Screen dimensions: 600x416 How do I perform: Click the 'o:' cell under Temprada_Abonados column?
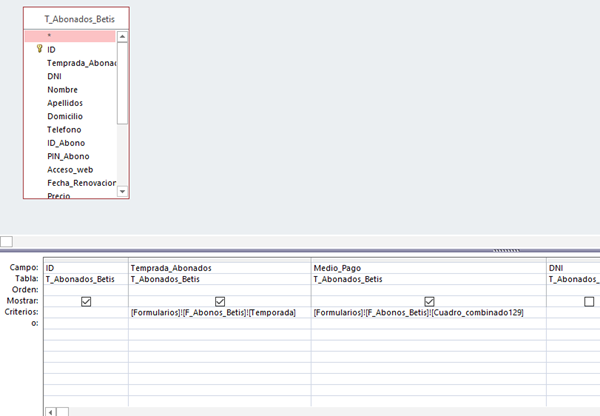[x=220, y=323]
